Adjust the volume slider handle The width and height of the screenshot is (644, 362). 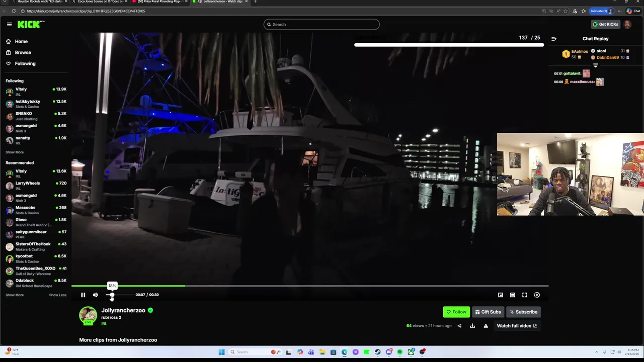point(112,295)
